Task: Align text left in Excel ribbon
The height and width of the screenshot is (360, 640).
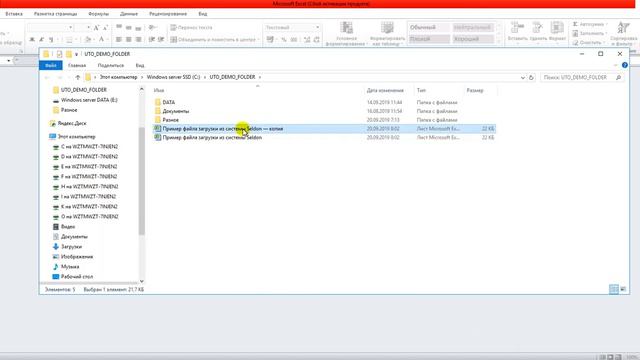Action: pos(119,40)
